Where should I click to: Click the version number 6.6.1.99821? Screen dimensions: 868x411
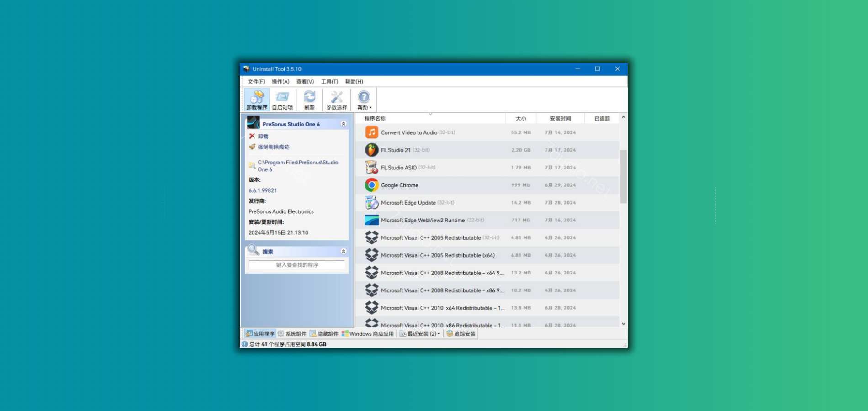(263, 190)
